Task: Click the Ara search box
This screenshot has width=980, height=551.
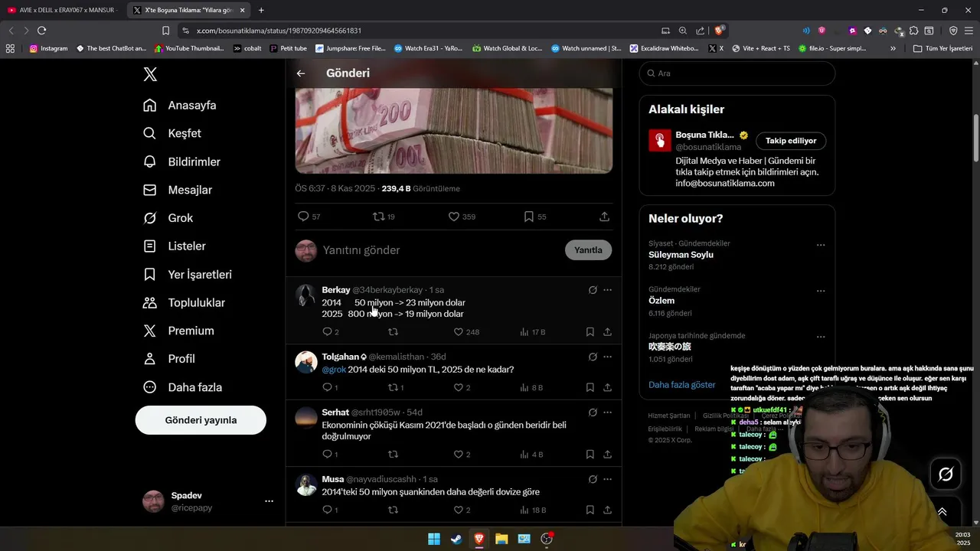Action: click(x=737, y=73)
